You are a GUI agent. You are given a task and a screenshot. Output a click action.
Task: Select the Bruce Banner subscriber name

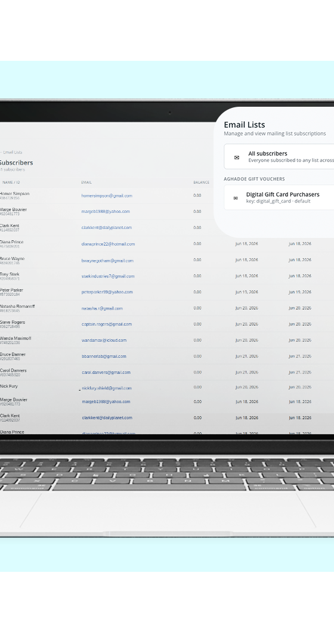(13, 354)
